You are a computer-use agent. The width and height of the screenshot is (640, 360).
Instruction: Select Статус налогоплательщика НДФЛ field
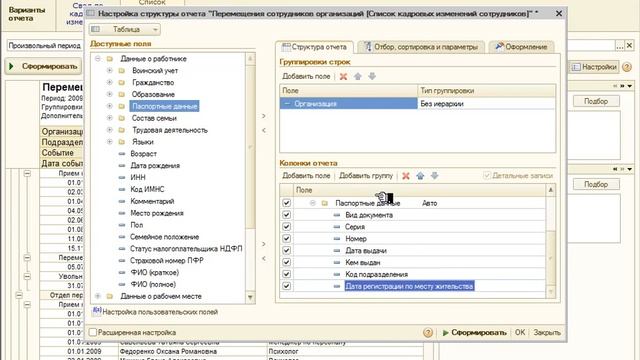tap(186, 249)
